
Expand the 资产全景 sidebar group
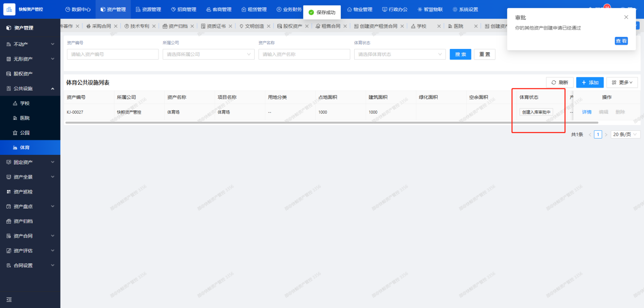[x=30, y=177]
